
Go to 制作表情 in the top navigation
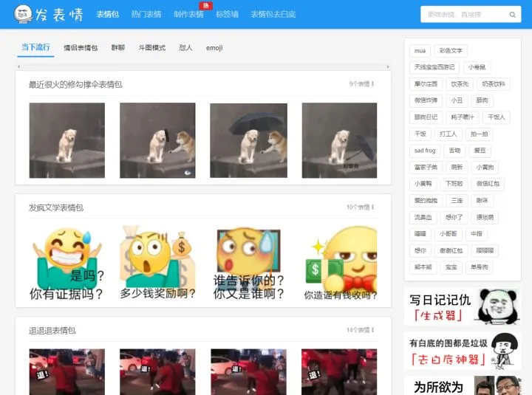(x=188, y=15)
